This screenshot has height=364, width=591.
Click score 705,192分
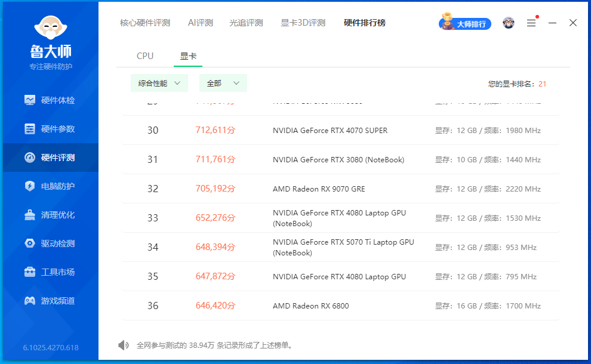tap(216, 189)
